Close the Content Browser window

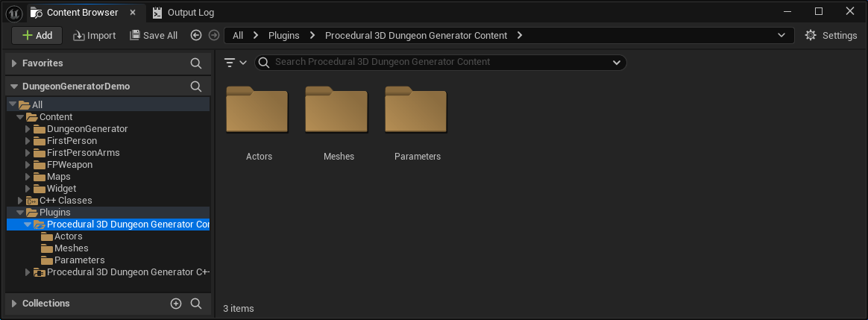tap(850, 11)
